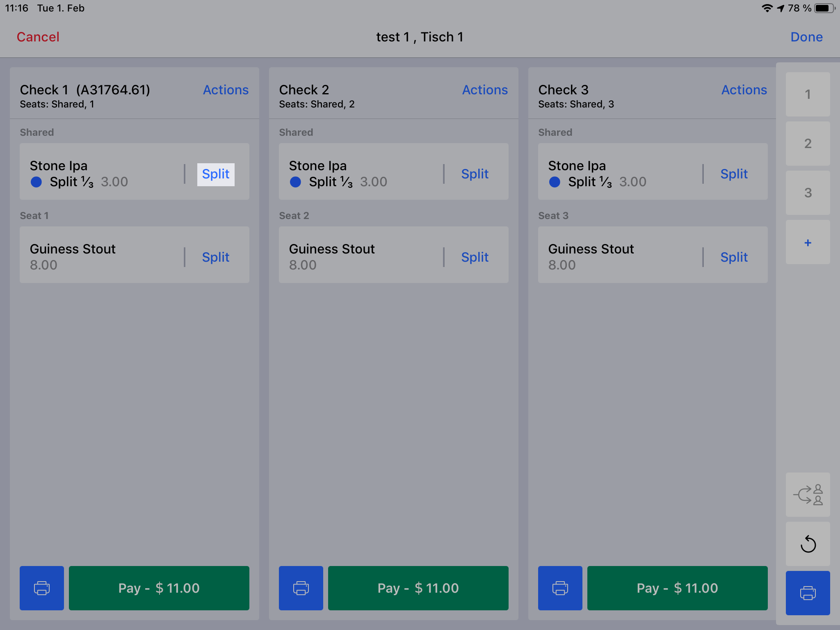Tap the highlighted Split for Check 1 Stone Ipa
The image size is (840, 630).
click(x=216, y=174)
